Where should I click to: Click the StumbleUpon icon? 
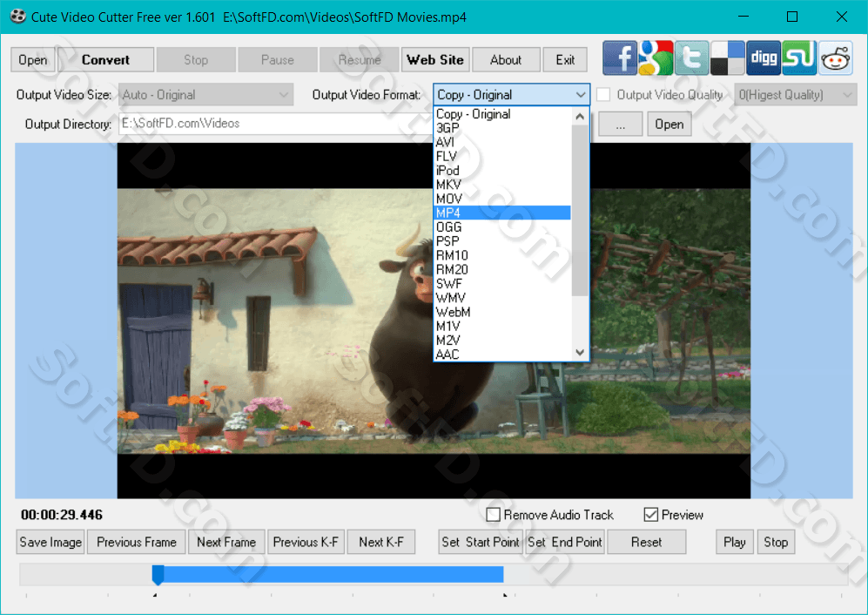[x=799, y=57]
